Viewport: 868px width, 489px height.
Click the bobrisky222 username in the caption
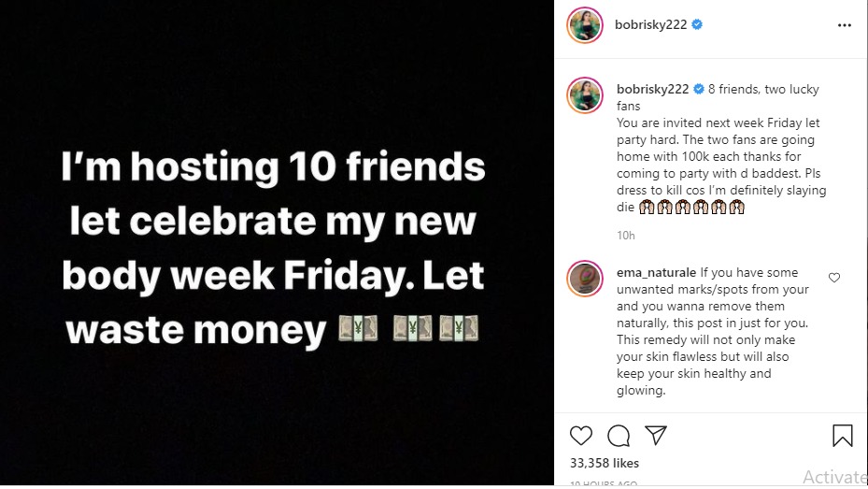point(652,90)
